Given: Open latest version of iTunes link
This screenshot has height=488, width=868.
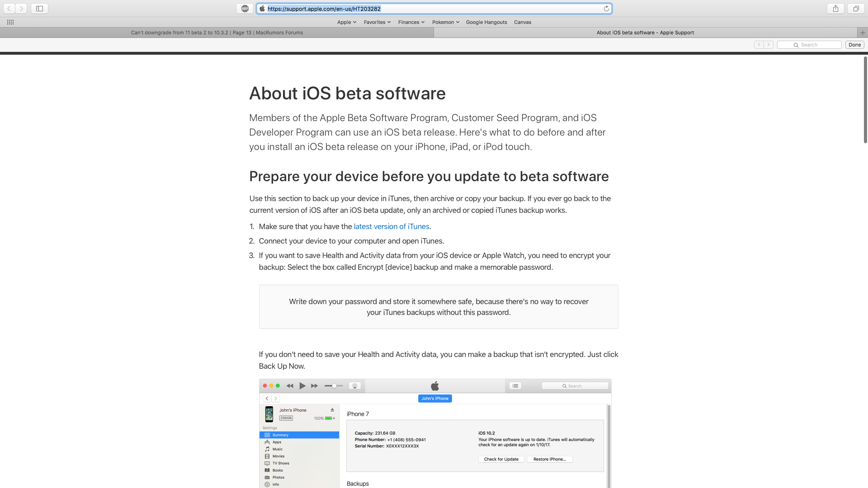Looking at the screenshot, I should pos(391,226).
